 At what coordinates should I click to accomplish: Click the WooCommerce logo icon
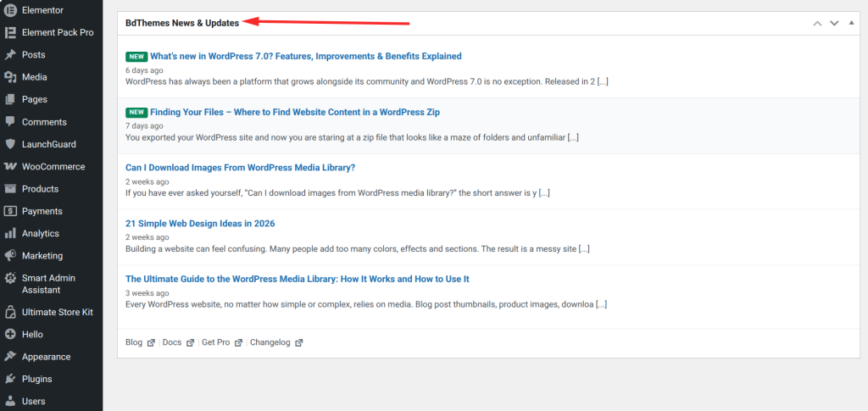coord(9,166)
